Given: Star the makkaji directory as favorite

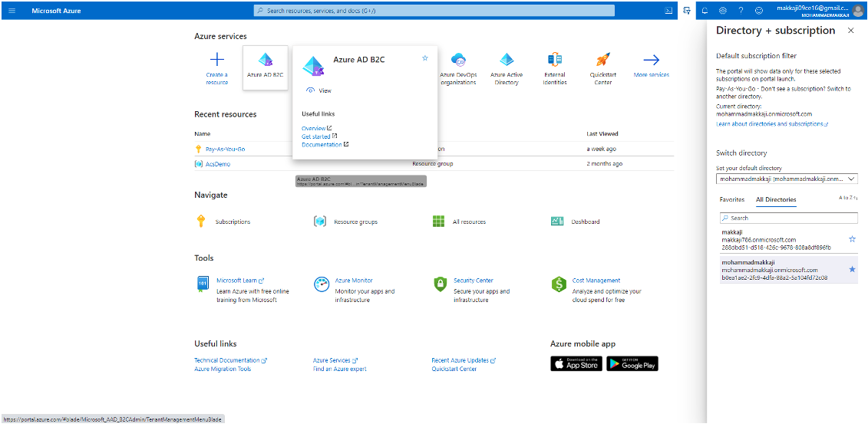Looking at the screenshot, I should pos(851,240).
